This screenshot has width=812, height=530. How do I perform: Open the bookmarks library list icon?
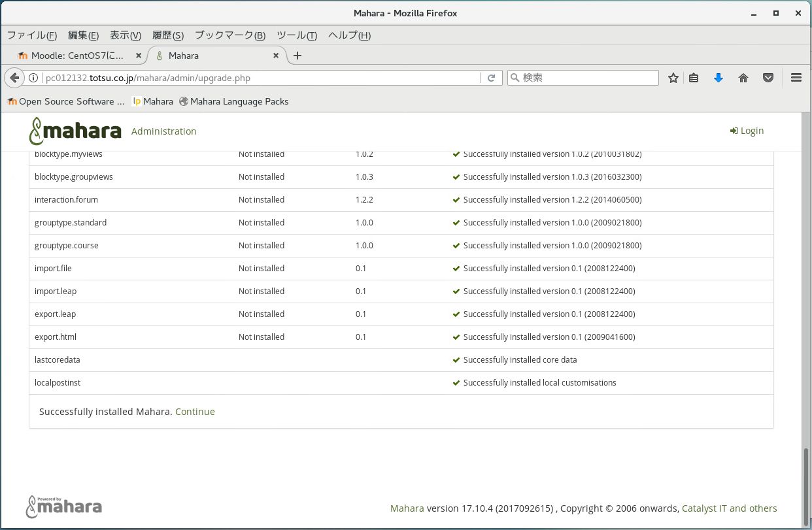[694, 78]
